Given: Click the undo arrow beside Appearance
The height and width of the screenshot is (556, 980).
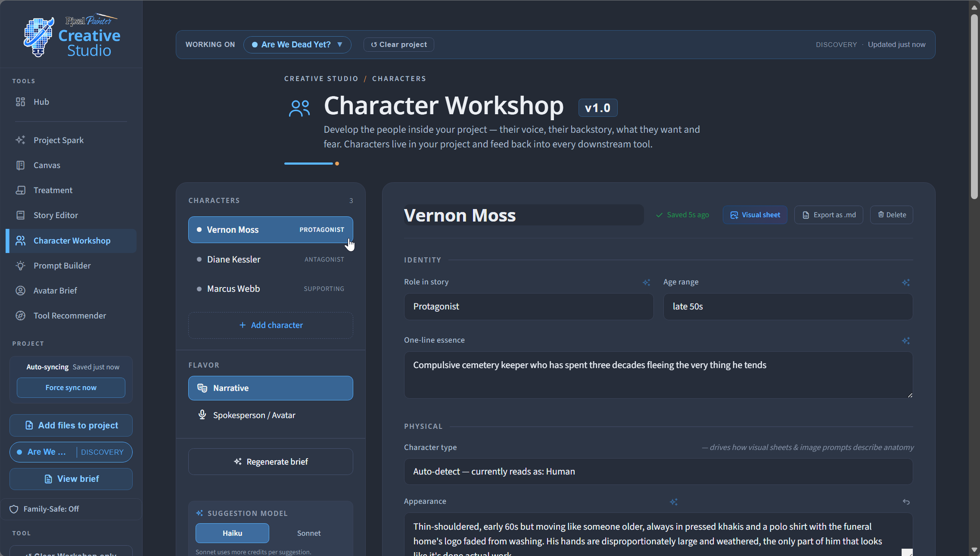Looking at the screenshot, I should (x=906, y=502).
